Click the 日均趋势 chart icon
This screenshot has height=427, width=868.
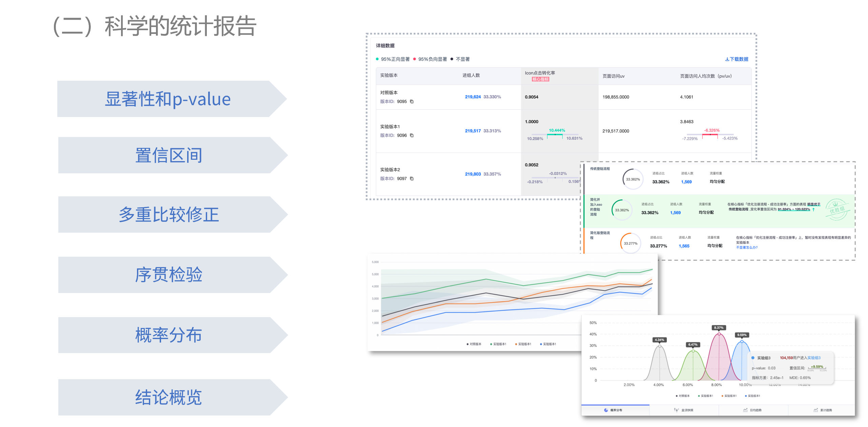[x=745, y=410]
